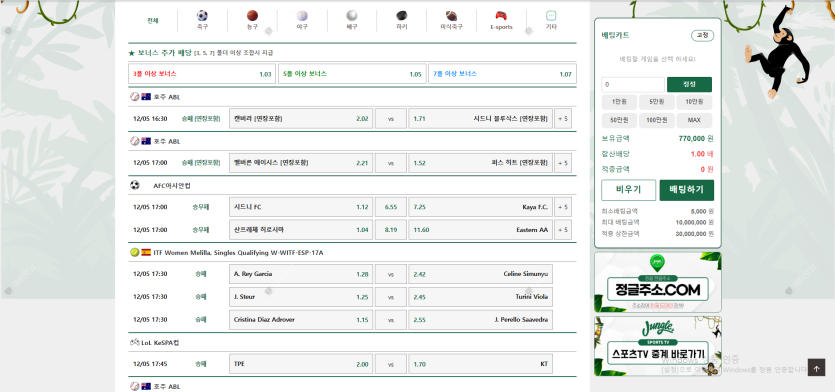Click the 770,000 원 balance value
The height and width of the screenshot is (392, 835).
(x=695, y=138)
